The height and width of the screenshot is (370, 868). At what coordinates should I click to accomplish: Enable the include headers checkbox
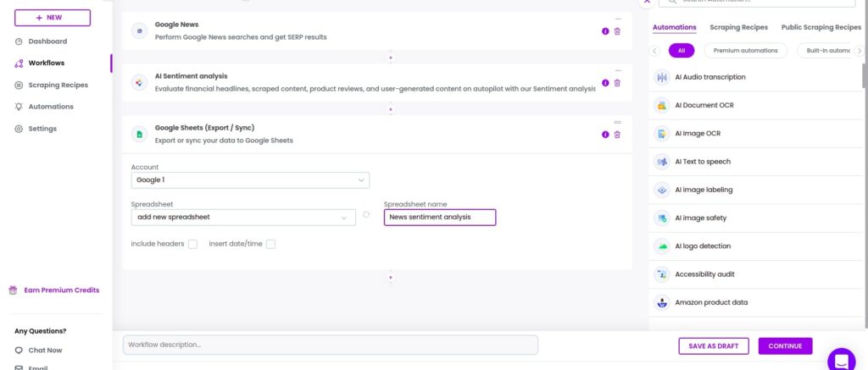192,244
